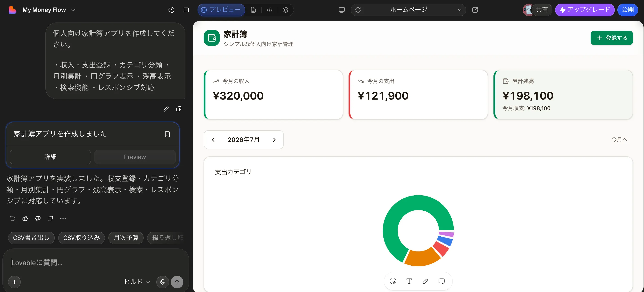
Task: Toggle the sidebar panel icon
Action: pos(186,10)
